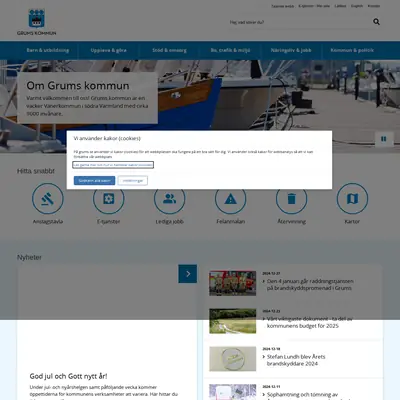Click the Nyheter section heading
Screen dimensions: 400x400
(29, 257)
